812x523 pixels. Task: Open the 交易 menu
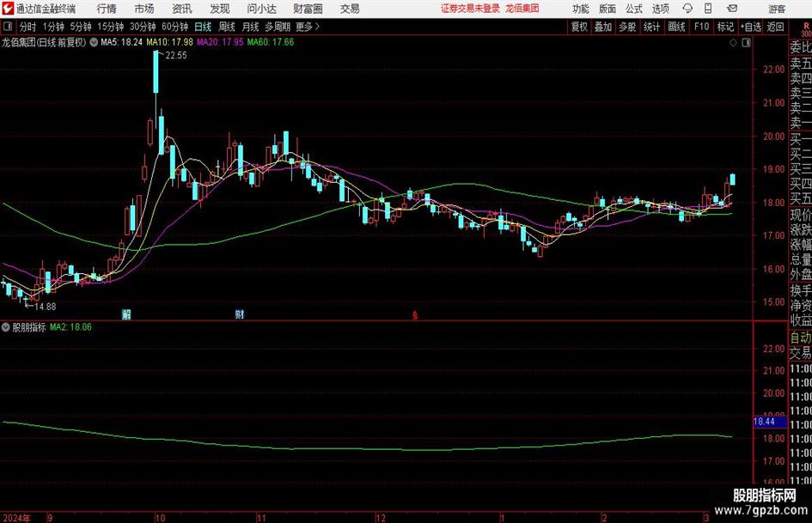tap(350, 9)
